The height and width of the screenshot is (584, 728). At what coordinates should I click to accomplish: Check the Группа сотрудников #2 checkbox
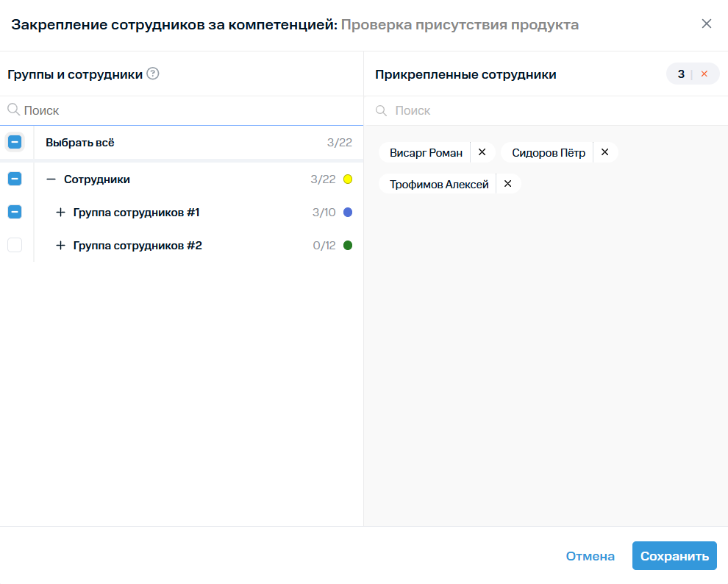coord(15,245)
